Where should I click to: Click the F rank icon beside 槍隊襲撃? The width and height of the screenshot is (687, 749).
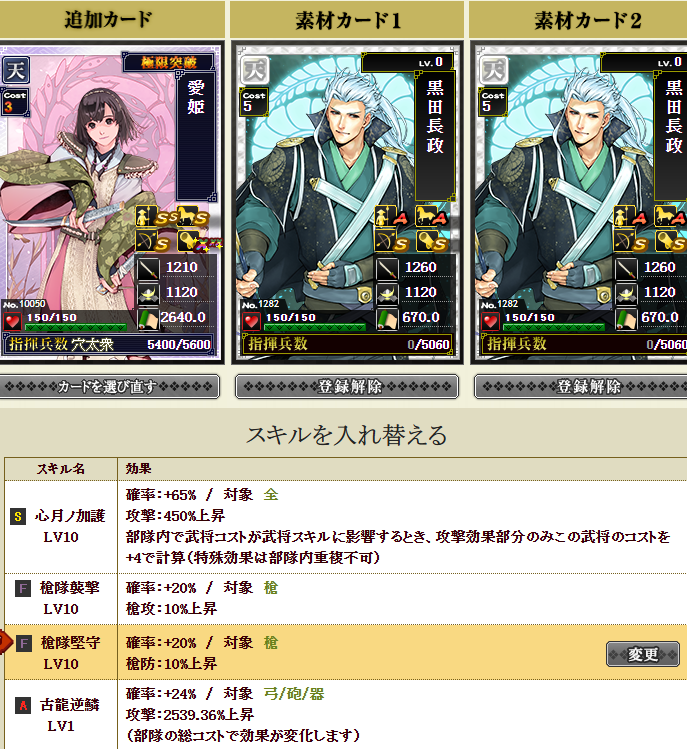tap(22, 588)
